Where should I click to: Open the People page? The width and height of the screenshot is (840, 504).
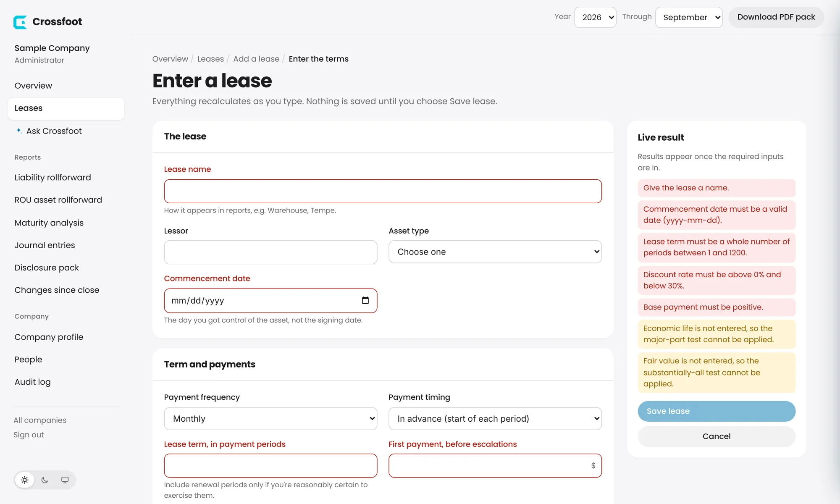click(x=28, y=360)
